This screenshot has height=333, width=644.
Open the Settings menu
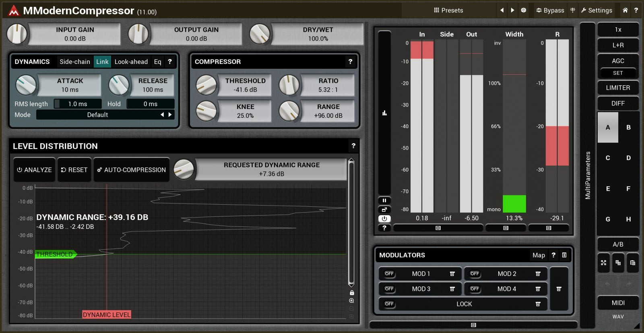click(x=597, y=10)
